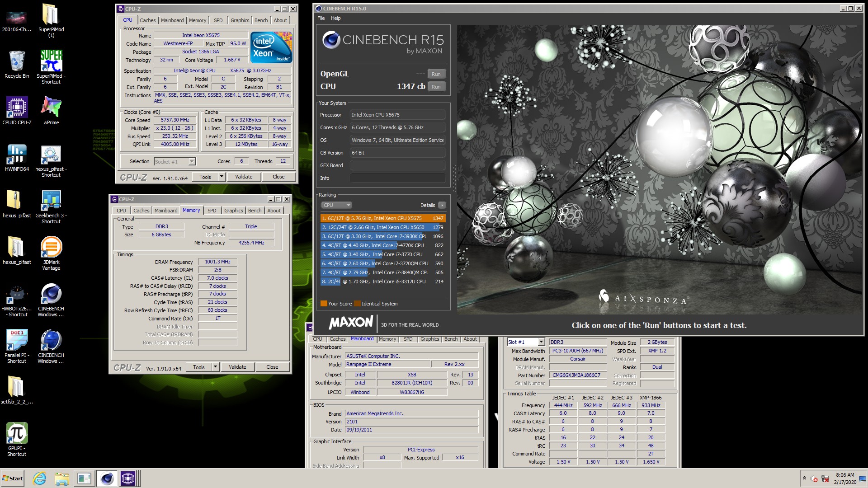
Task: Open the ranking CPU dropdown in Cinebench
Action: click(336, 205)
